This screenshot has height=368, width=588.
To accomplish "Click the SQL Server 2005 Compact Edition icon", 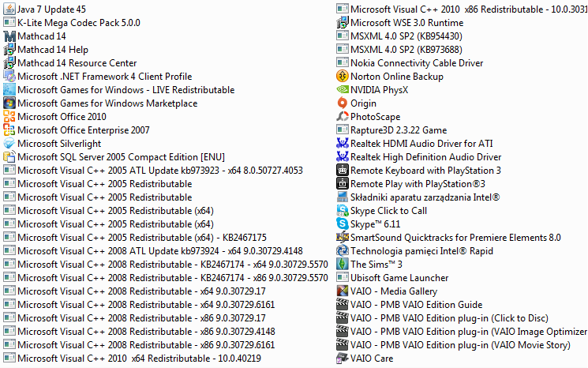I will click(9, 157).
